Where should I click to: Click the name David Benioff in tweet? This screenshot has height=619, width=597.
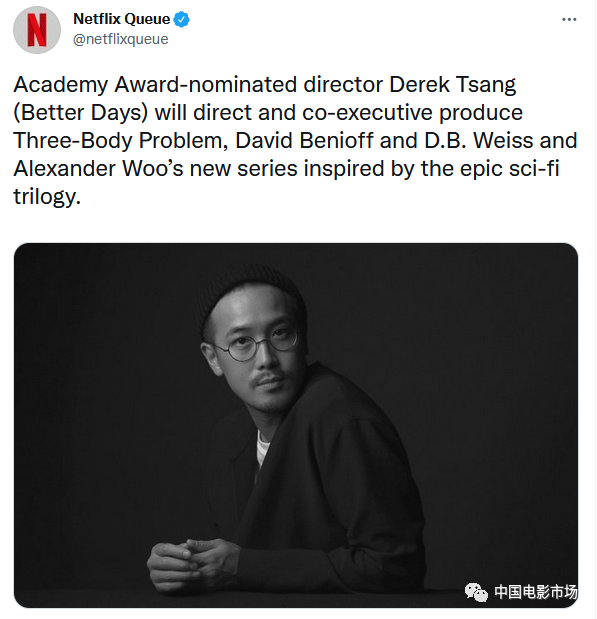pos(304,141)
